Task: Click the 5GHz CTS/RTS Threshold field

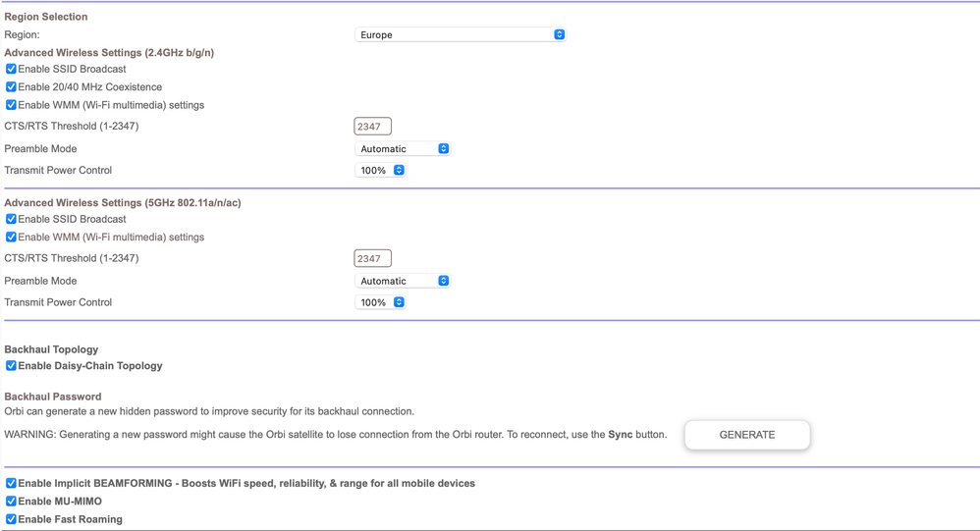Action: 372,259
